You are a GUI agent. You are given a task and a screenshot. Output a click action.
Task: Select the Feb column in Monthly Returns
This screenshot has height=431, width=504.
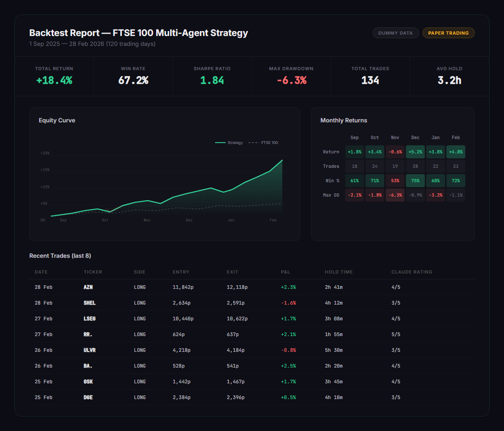coord(455,137)
